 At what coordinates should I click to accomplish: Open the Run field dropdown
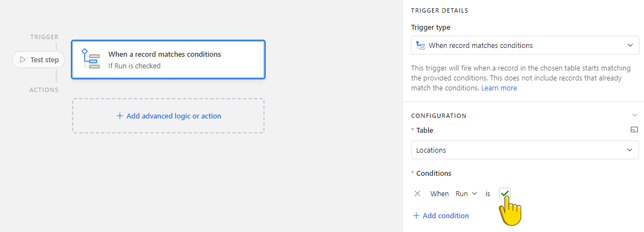(x=466, y=193)
